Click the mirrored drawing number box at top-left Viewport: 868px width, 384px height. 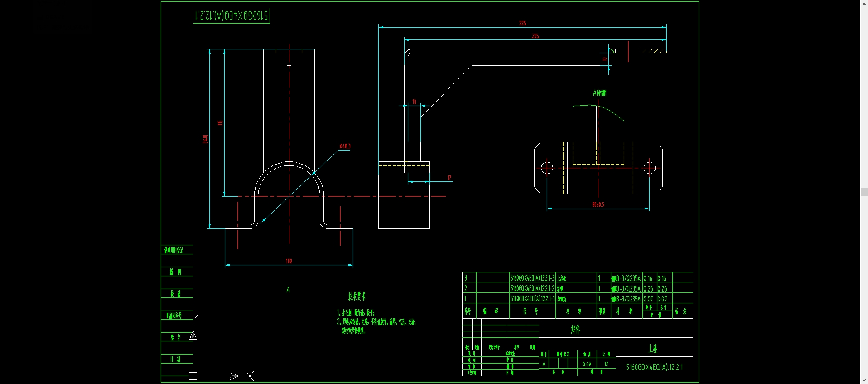(231, 16)
